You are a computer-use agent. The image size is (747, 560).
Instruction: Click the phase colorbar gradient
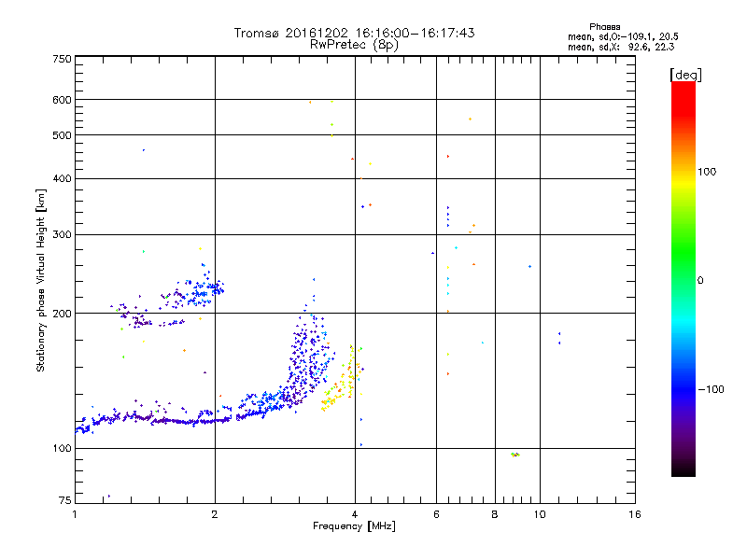684,278
